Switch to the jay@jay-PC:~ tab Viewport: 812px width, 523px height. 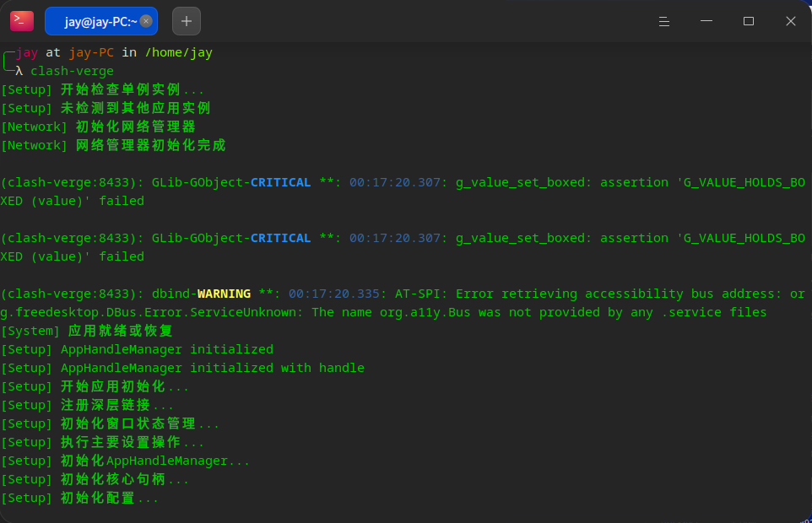(101, 21)
